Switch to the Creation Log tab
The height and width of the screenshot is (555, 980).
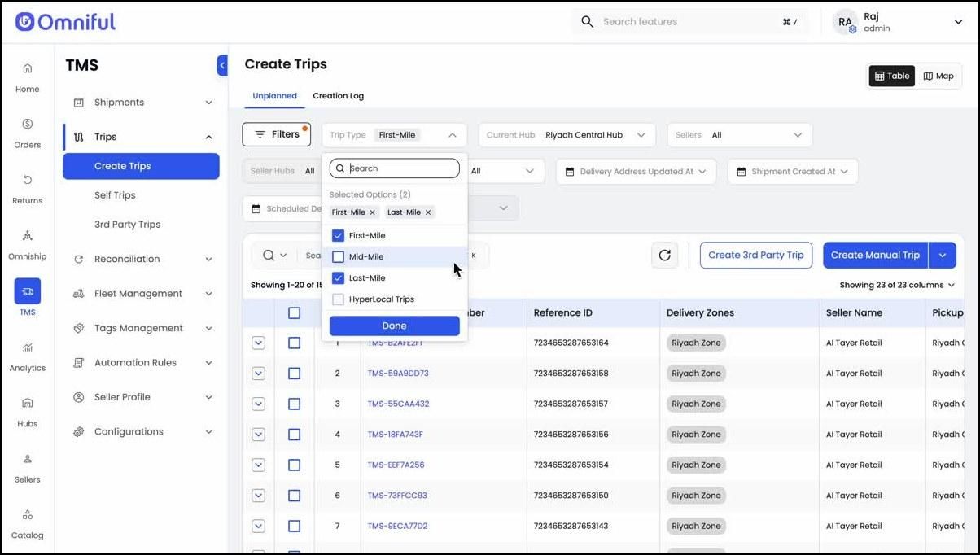pyautogui.click(x=338, y=96)
